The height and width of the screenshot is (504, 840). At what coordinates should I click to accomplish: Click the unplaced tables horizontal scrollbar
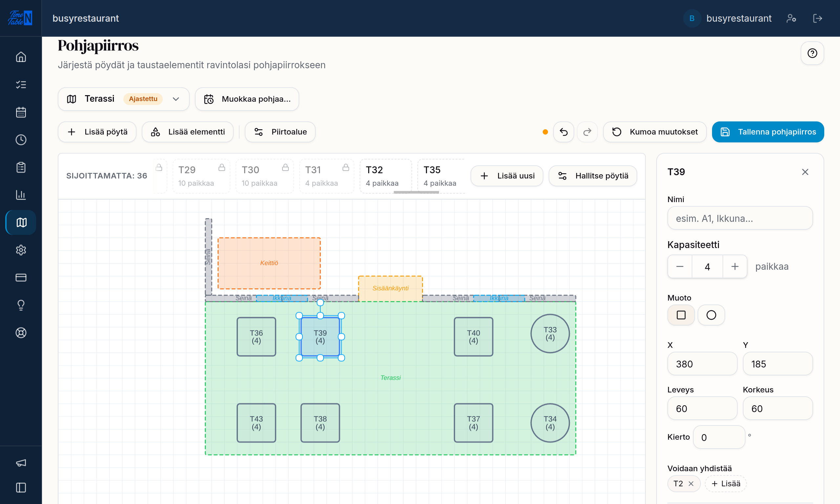tap(416, 192)
